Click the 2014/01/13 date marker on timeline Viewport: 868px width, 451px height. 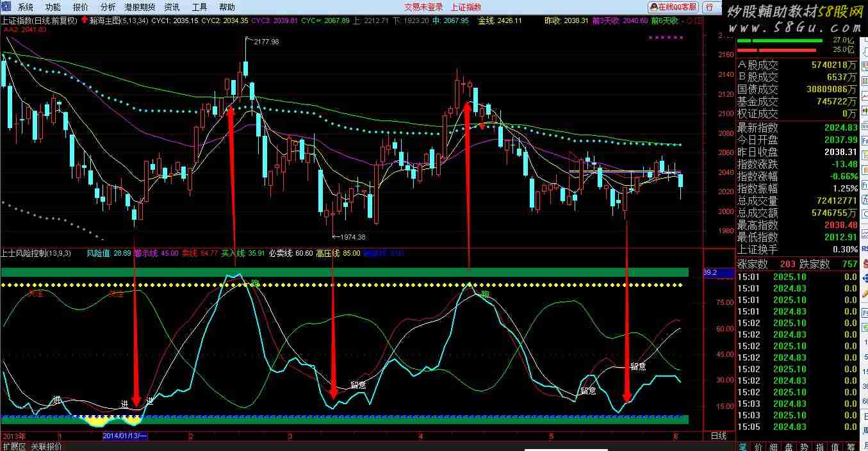[126, 436]
